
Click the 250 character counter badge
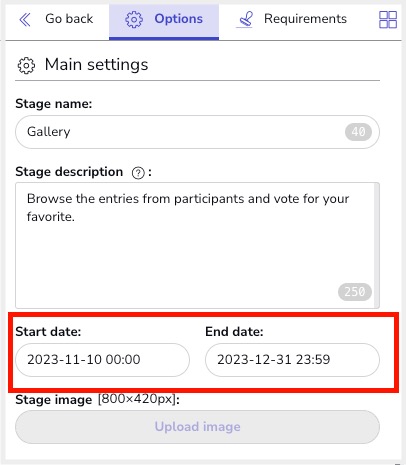point(355,292)
